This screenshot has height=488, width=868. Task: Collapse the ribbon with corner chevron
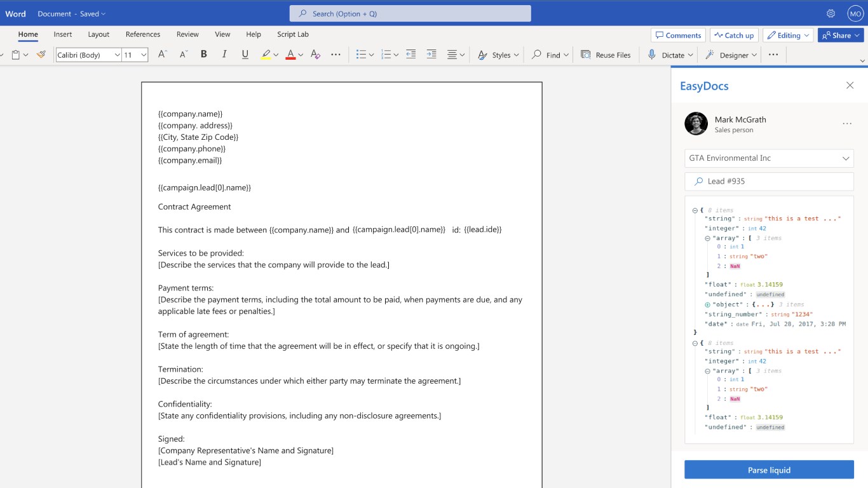pyautogui.click(x=862, y=61)
